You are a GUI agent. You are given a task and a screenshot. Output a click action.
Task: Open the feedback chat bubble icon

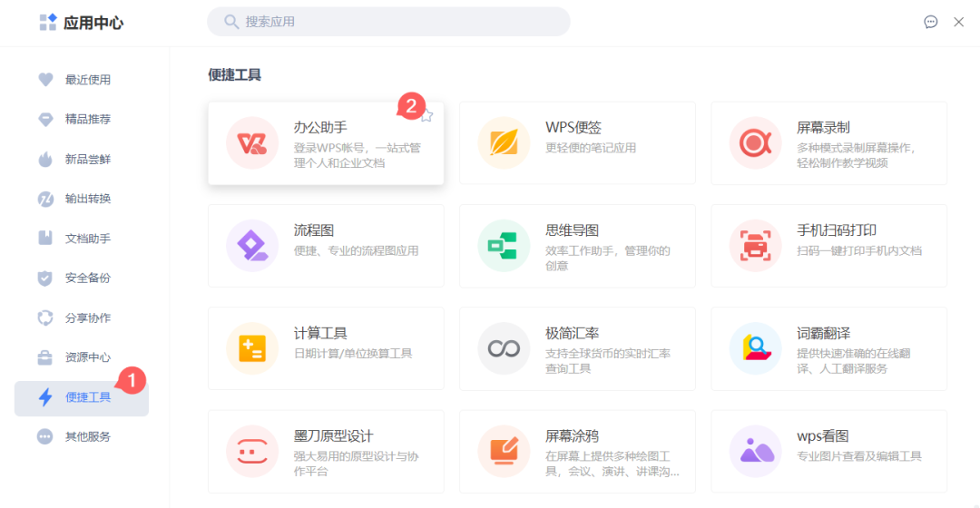931,23
